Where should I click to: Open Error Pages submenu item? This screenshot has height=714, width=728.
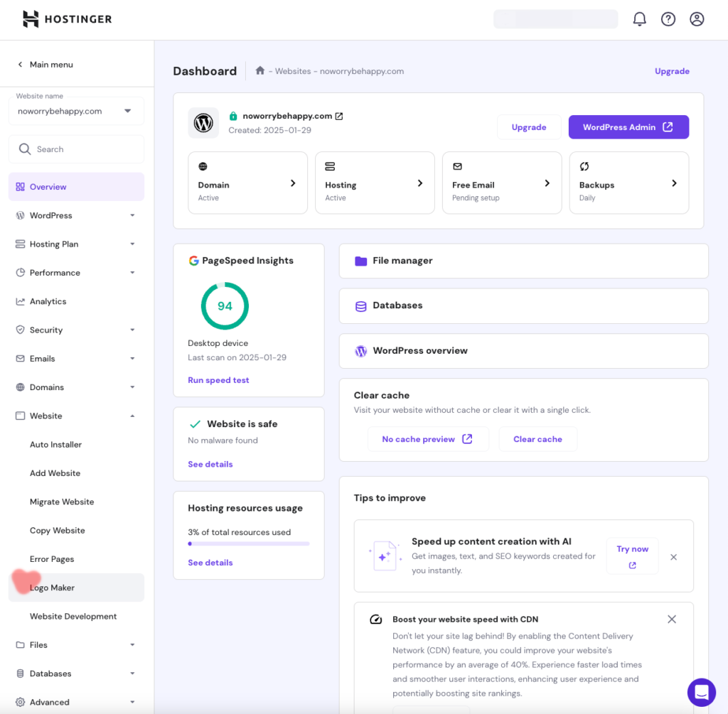pos(52,559)
